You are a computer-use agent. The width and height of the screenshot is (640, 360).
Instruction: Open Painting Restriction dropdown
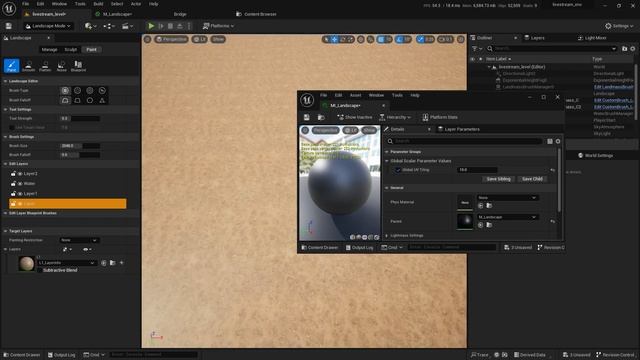click(x=79, y=240)
